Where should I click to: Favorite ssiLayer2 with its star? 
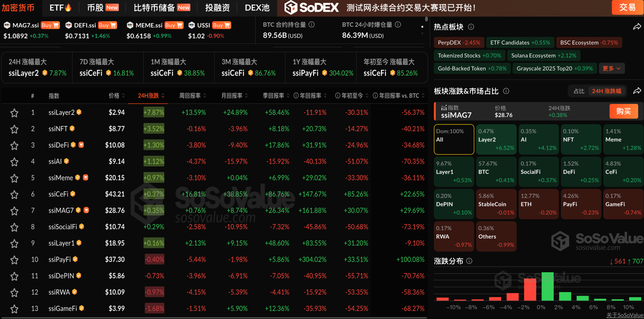(14, 113)
